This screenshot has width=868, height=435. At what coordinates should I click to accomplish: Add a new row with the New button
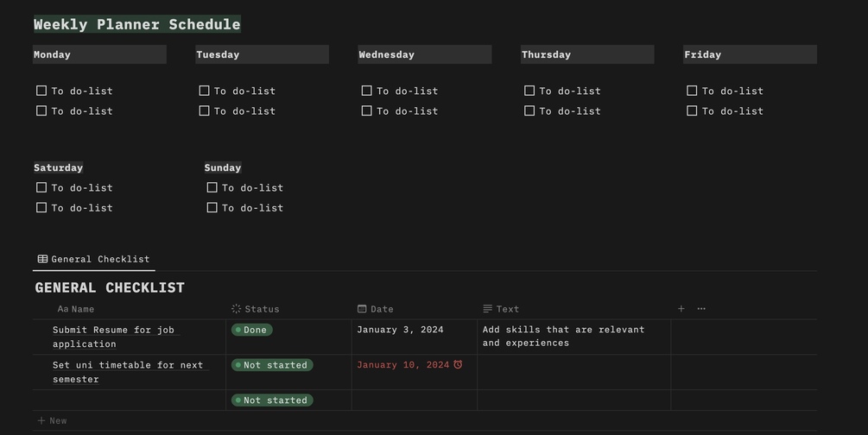coord(53,420)
